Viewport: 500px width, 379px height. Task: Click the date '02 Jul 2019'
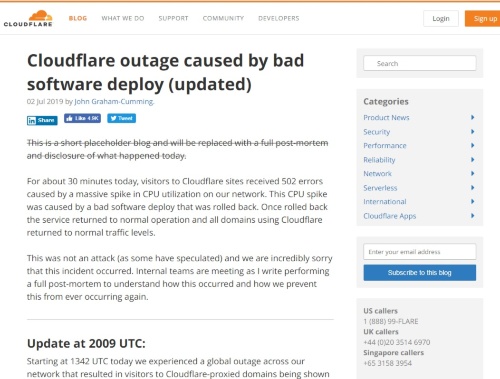click(x=45, y=102)
